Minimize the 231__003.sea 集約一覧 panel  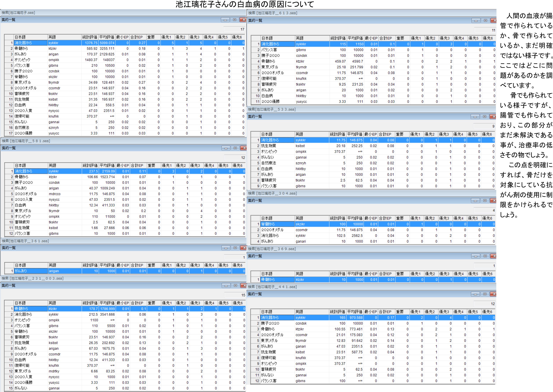coord(226,286)
